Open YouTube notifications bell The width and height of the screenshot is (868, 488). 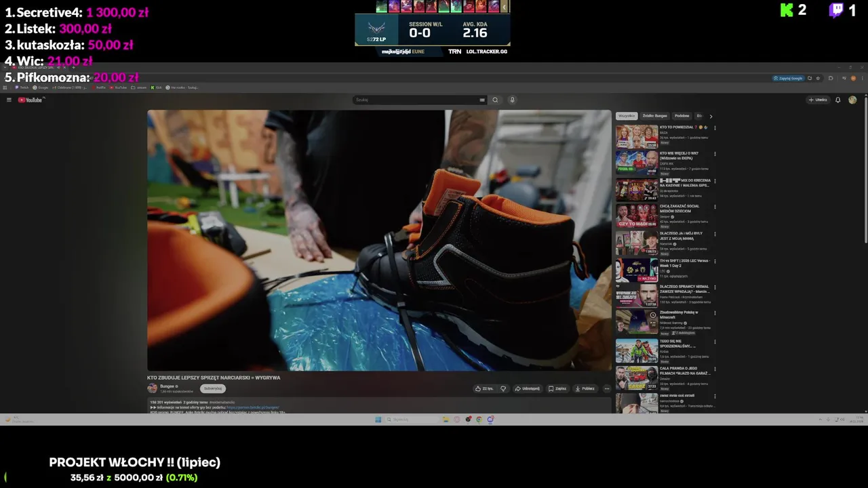point(837,100)
